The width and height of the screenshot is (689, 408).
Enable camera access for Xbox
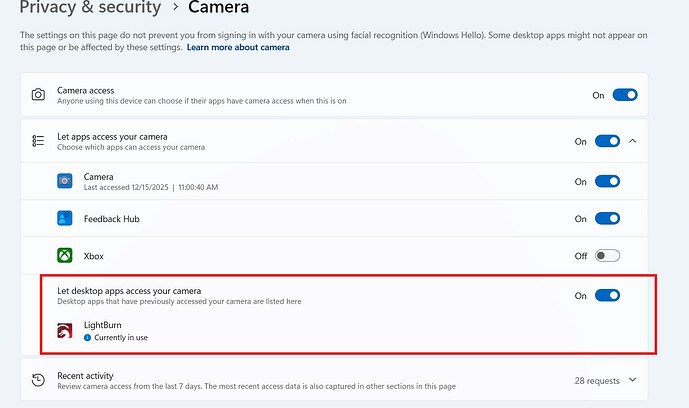coord(607,256)
